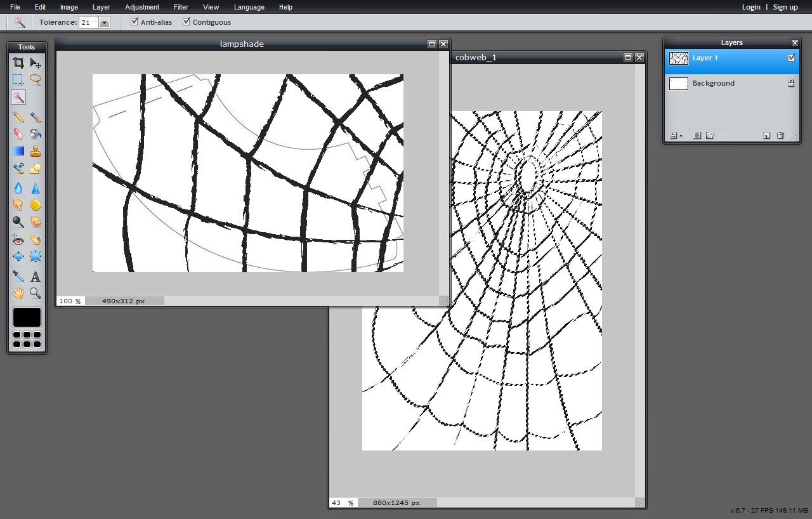Open the main color swatch
This screenshot has height=519, width=812.
click(27, 317)
